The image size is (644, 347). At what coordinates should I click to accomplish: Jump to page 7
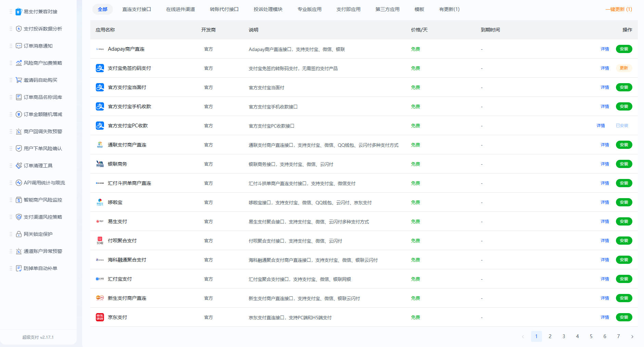click(x=618, y=336)
